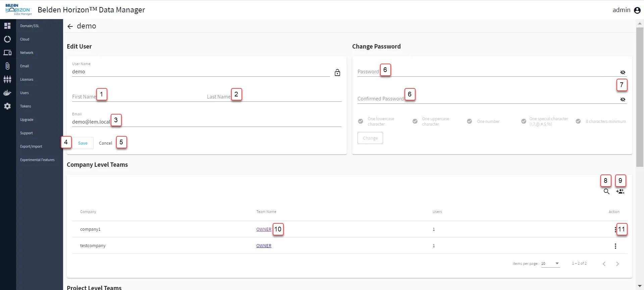Open Experimental Features menu item
The width and height of the screenshot is (644, 290).
tap(37, 160)
